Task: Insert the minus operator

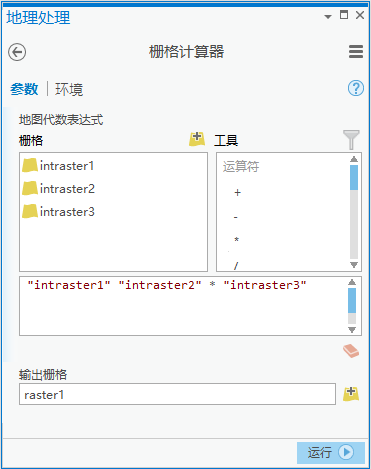Action: tap(236, 217)
